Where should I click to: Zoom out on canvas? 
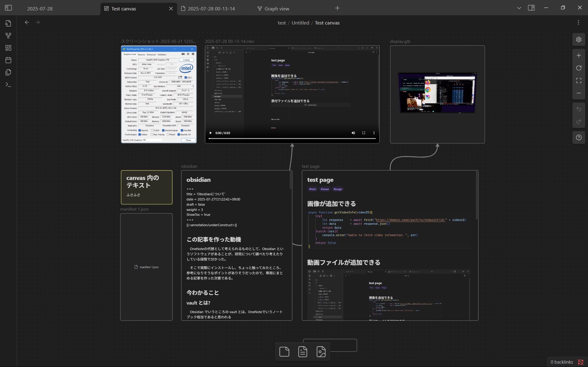[x=579, y=93]
